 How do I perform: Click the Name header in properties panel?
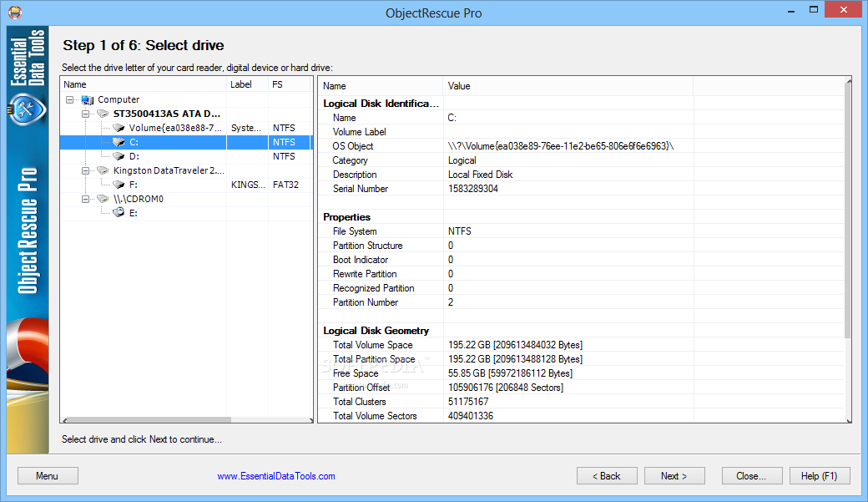(381, 86)
